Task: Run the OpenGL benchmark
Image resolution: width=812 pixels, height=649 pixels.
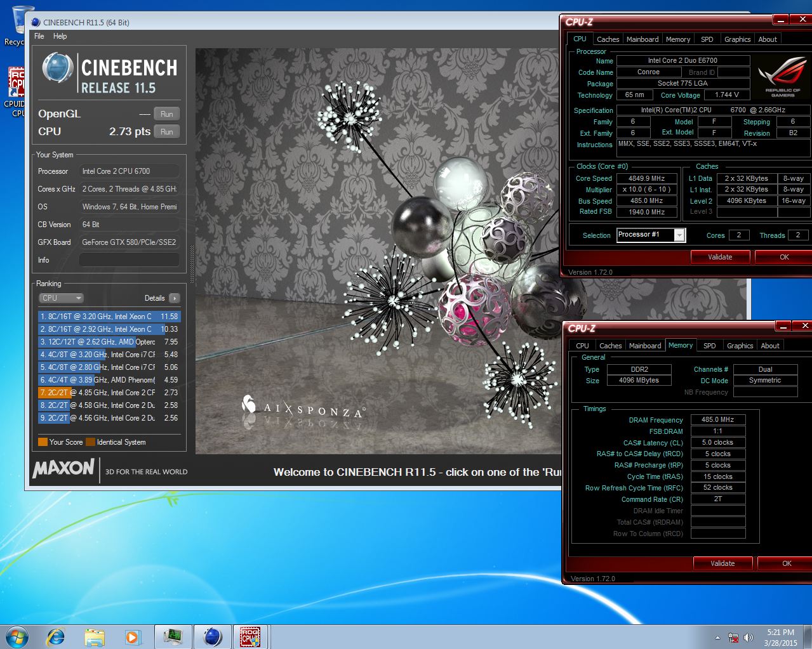Action: click(x=167, y=114)
